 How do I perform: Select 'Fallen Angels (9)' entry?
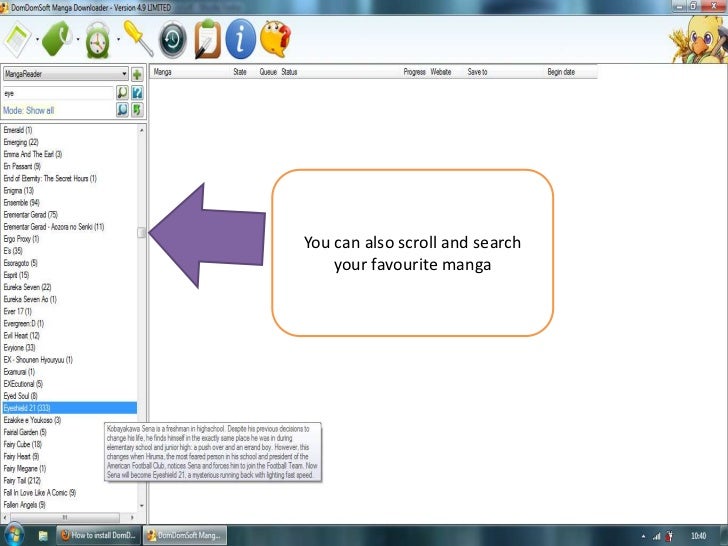point(24,504)
